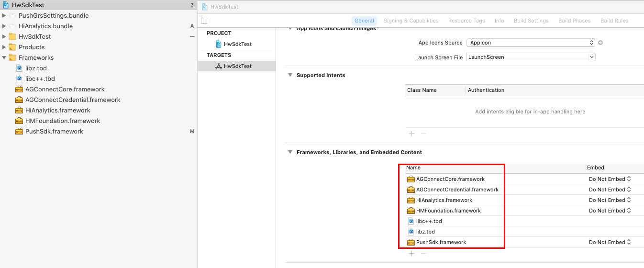This screenshot has width=644, height=268.
Task: Click the HwSdkTest group folder icon
Action: click(x=12, y=36)
